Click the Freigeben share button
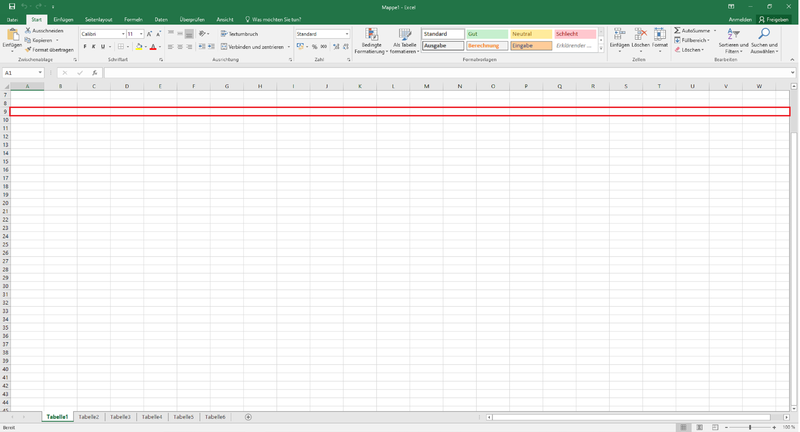This screenshot has width=800, height=432. 773,19
